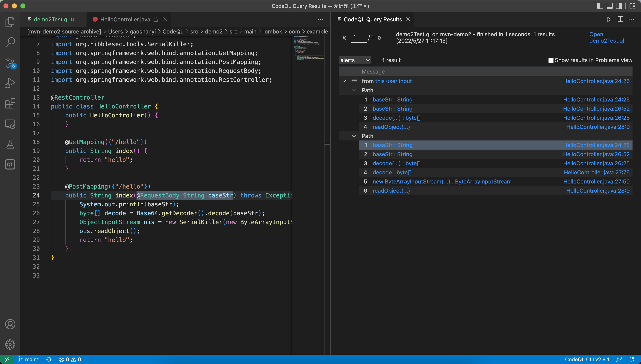Click the '@RestController' annotation on line 13
This screenshot has width=641, height=364.
pyautogui.click(x=78, y=97)
